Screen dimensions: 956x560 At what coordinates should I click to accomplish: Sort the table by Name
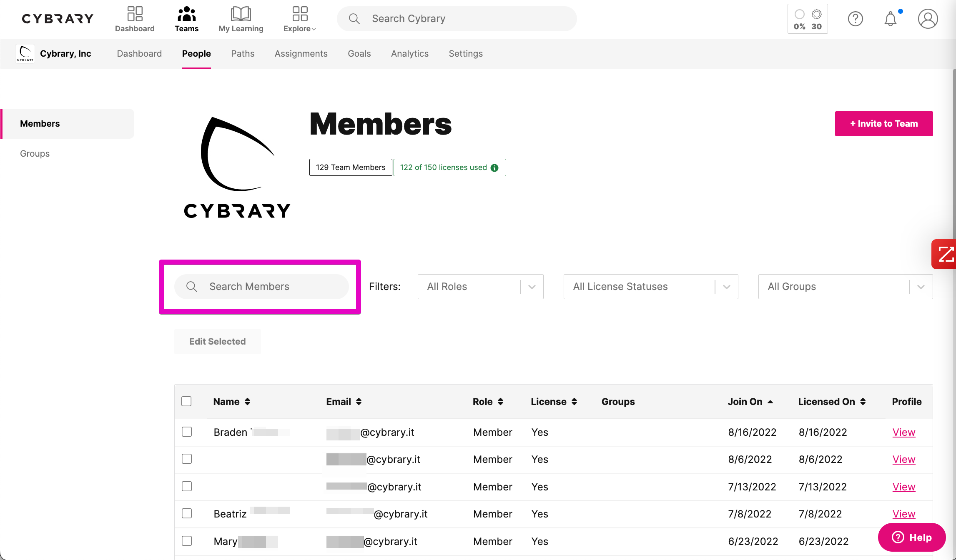232,402
